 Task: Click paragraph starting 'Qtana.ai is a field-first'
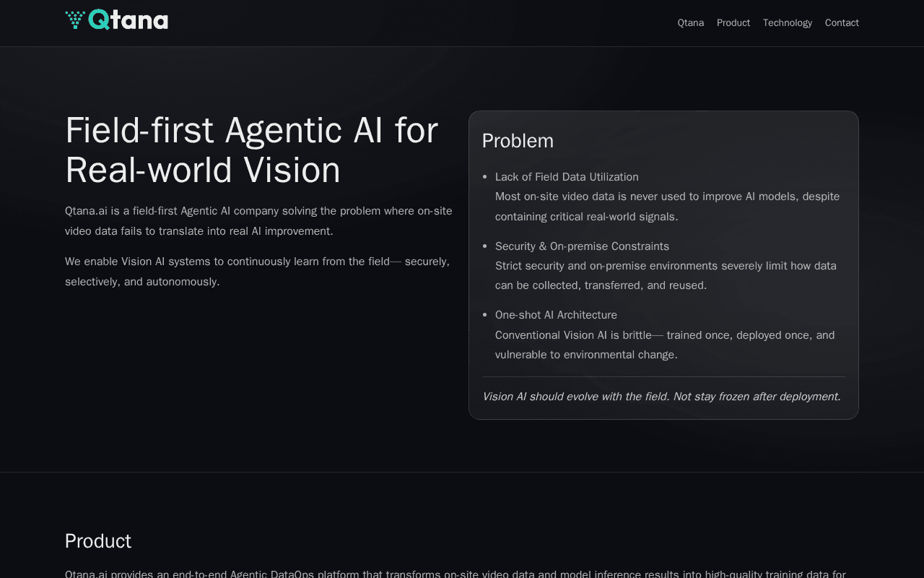click(x=258, y=221)
